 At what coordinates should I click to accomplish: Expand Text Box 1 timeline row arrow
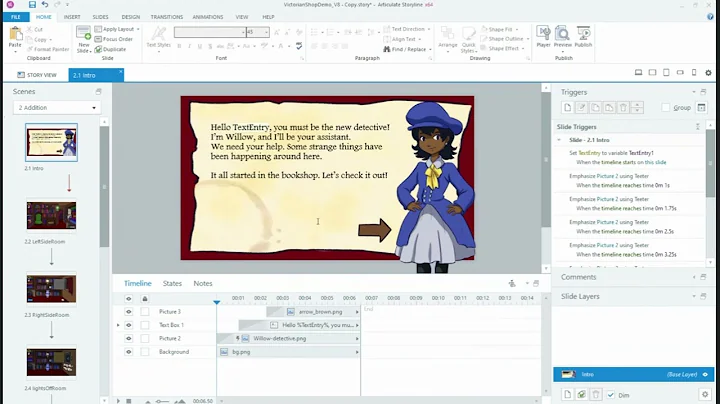click(x=118, y=325)
